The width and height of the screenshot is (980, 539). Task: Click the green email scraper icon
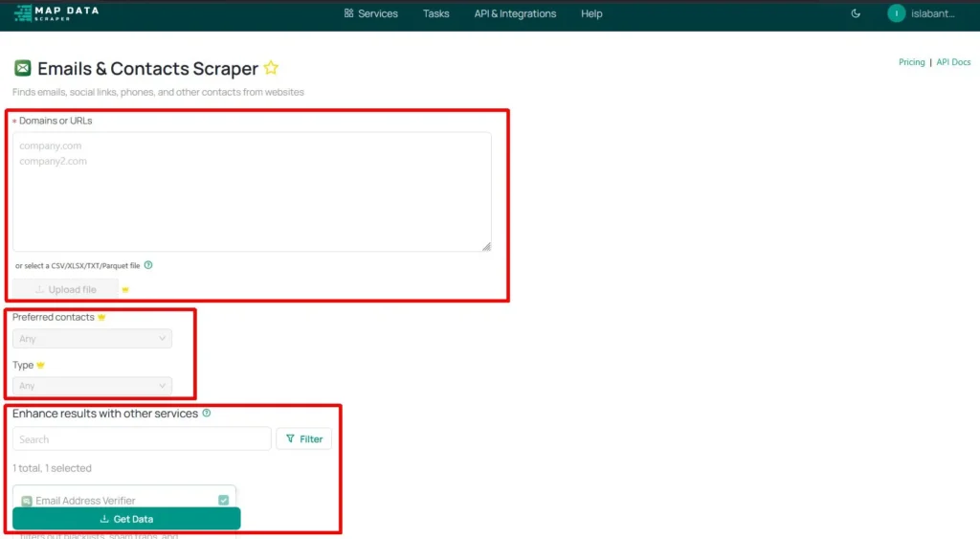23,68
